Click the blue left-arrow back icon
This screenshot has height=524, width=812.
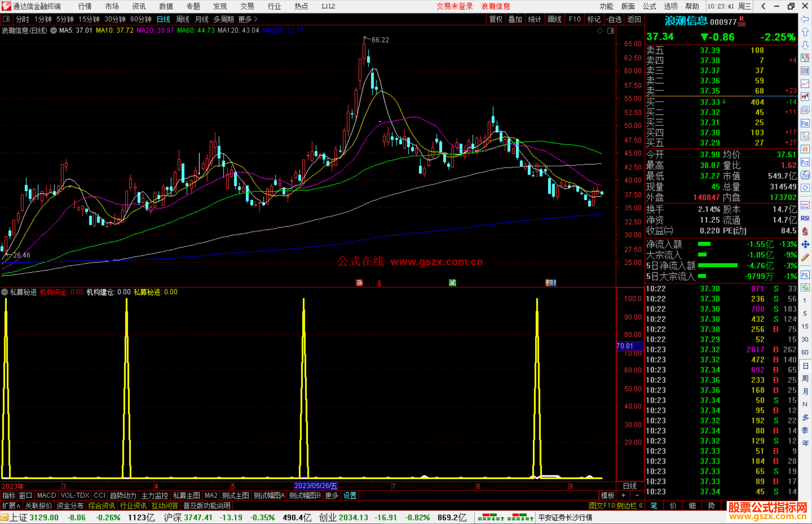point(805,19)
